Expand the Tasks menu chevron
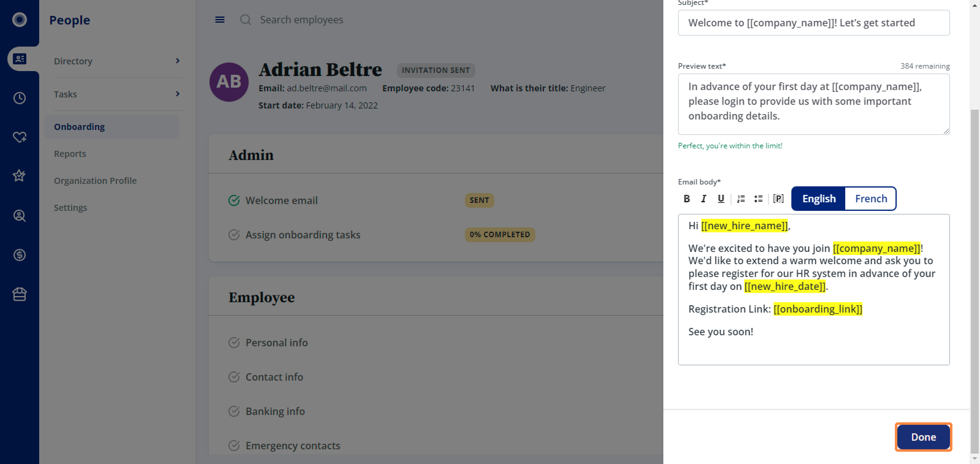This screenshot has width=980, height=464. pyautogui.click(x=178, y=94)
